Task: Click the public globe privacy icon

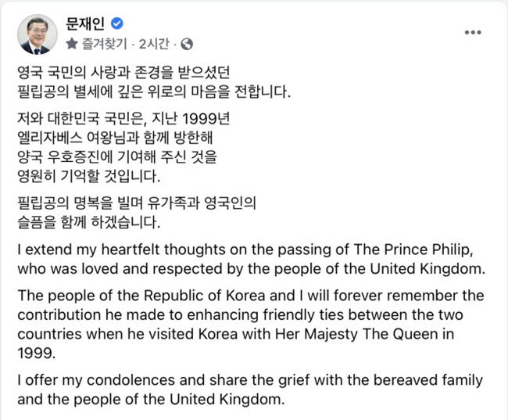Action: point(187,44)
